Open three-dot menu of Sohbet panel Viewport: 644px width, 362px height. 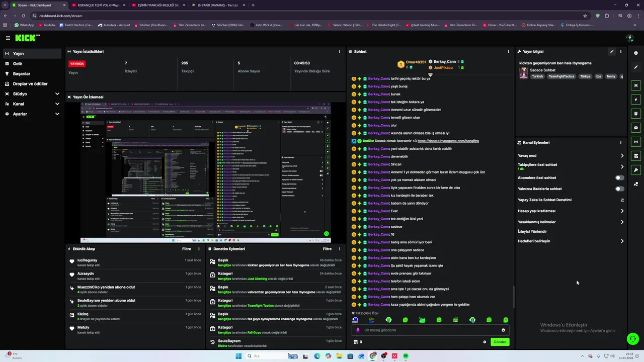508,51
